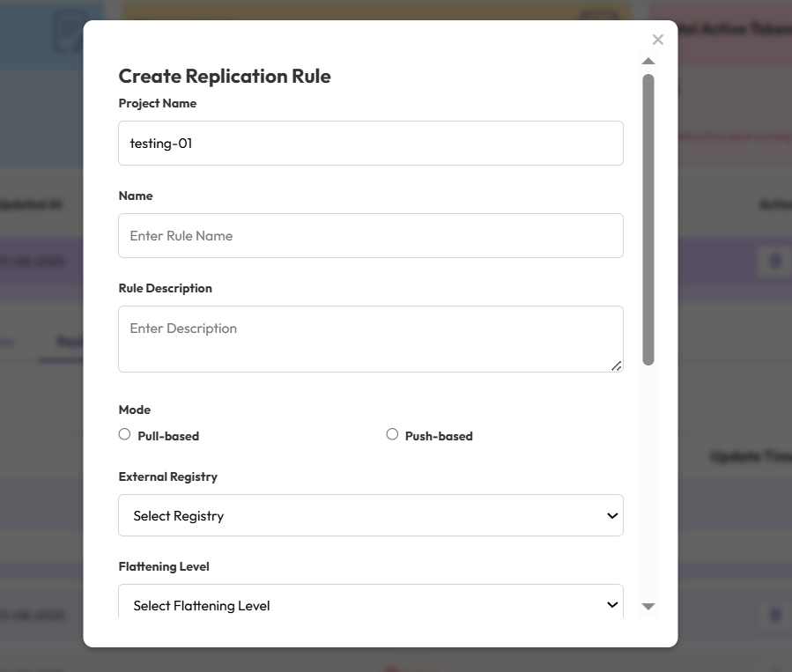This screenshot has width=792, height=672.
Task: Focus the Project Name field with testing-01
Action: point(370,143)
